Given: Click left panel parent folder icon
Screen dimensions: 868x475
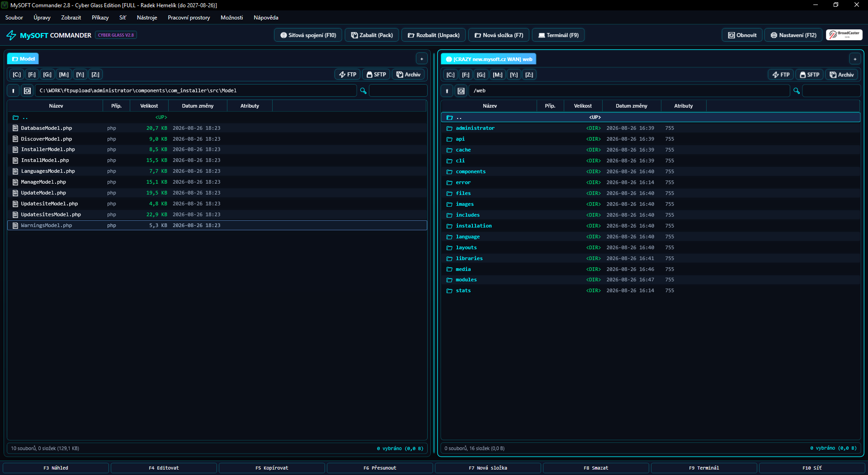Looking at the screenshot, I should pyautogui.click(x=15, y=118).
